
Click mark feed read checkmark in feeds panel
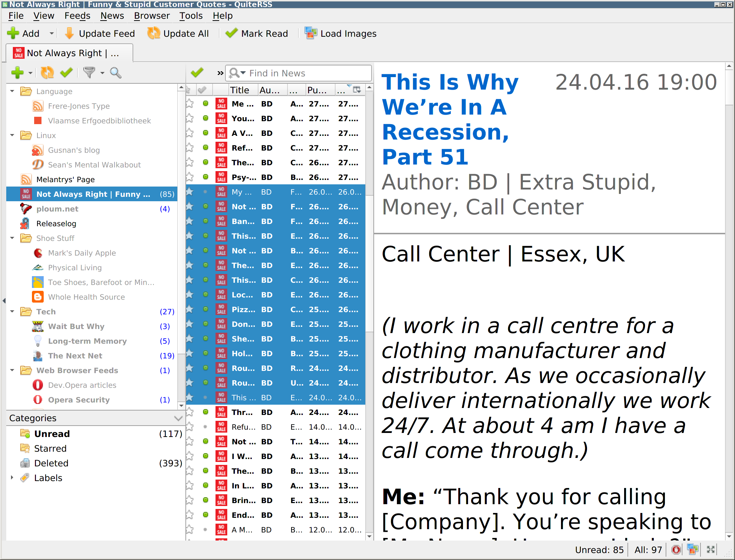pos(66,73)
